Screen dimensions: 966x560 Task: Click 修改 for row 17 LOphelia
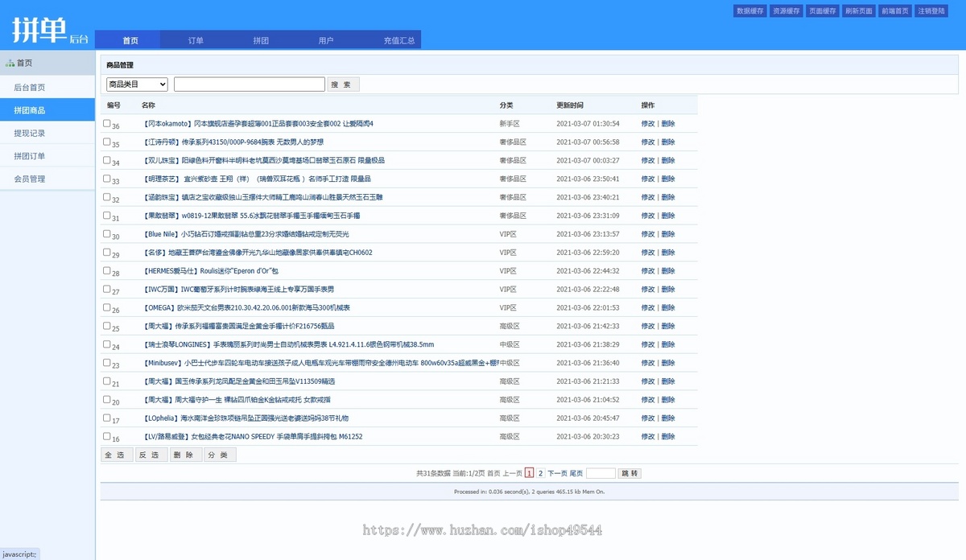pyautogui.click(x=648, y=418)
